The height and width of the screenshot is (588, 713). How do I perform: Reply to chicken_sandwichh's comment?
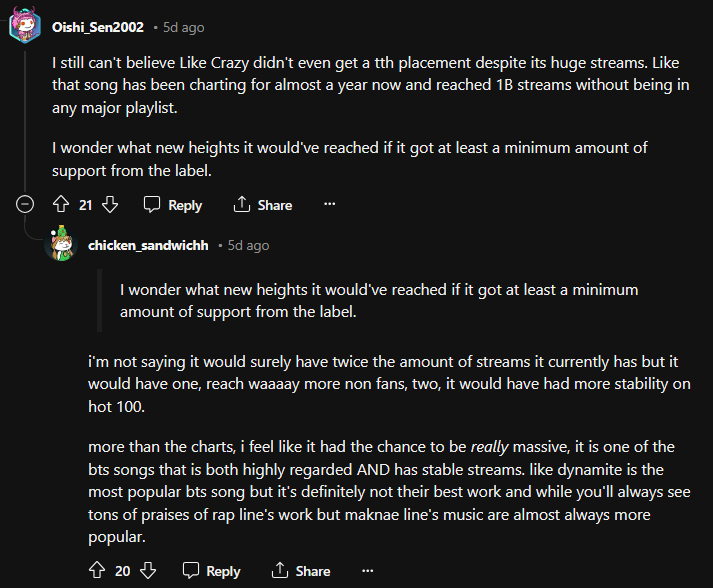pos(210,571)
